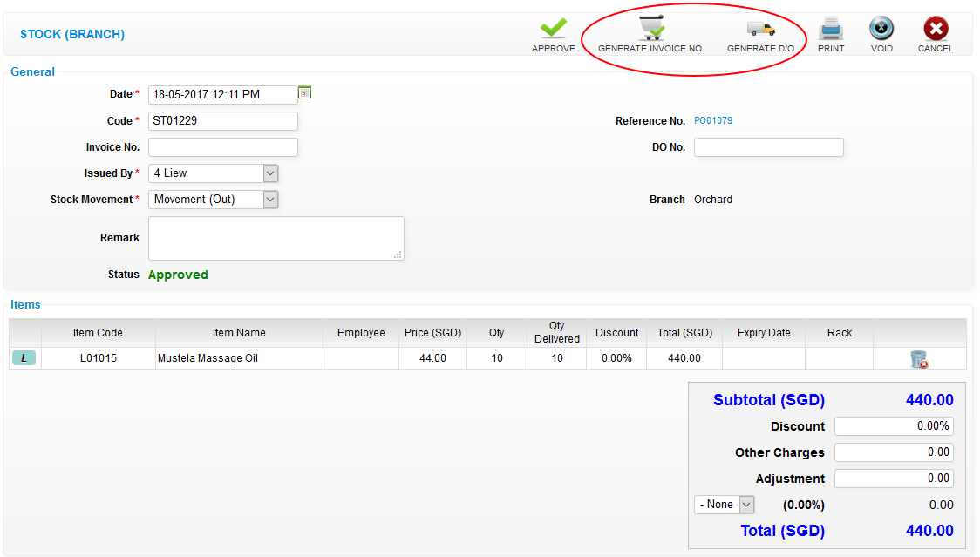Viewport: 980px width, 557px height.
Task: Click the Discount percentage field
Action: point(893,425)
